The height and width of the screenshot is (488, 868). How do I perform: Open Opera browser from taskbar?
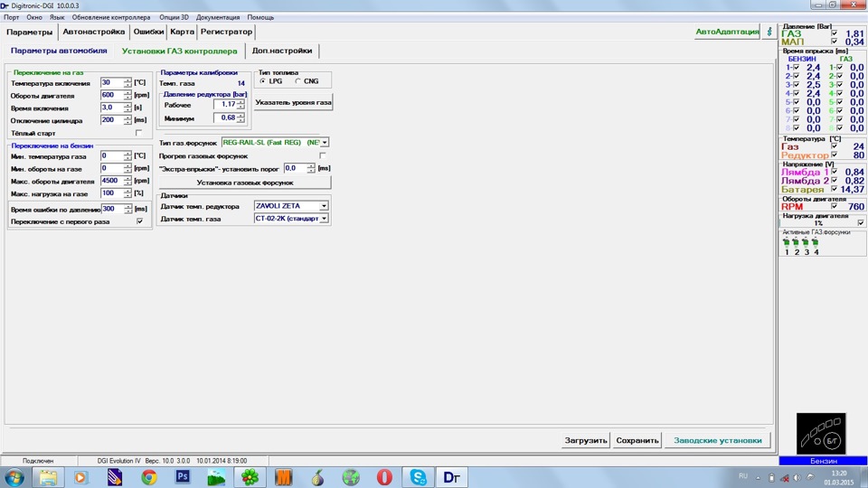click(385, 477)
